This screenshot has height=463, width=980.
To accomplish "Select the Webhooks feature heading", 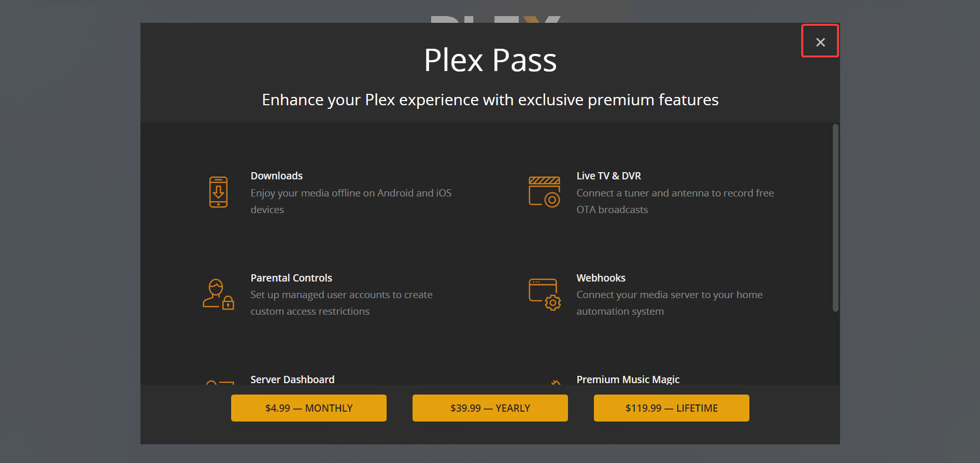I will pyautogui.click(x=601, y=278).
